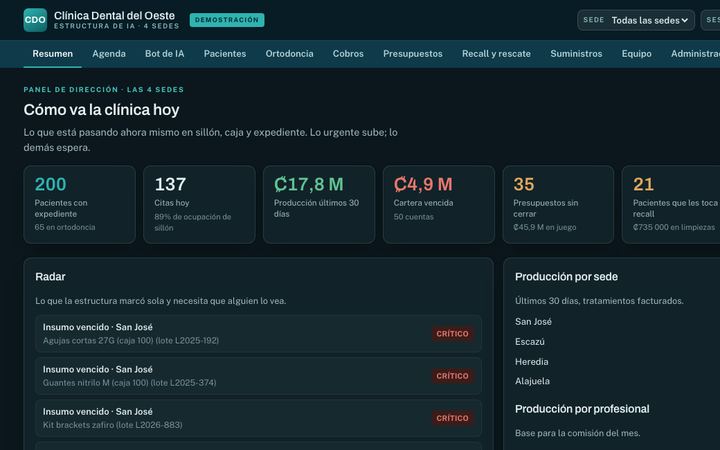The width and height of the screenshot is (720, 450).
Task: Click the 35 Presupuestos sin cerrar card
Action: pos(558,204)
